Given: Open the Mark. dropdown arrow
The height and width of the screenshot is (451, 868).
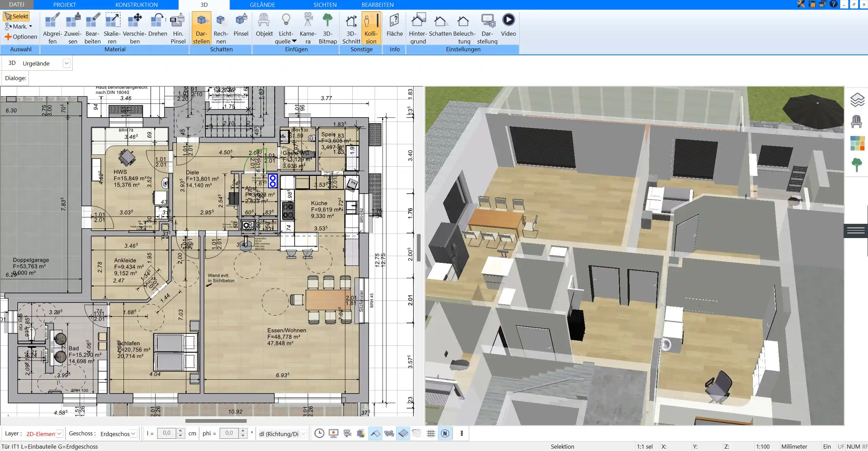Looking at the screenshot, I should [31, 26].
